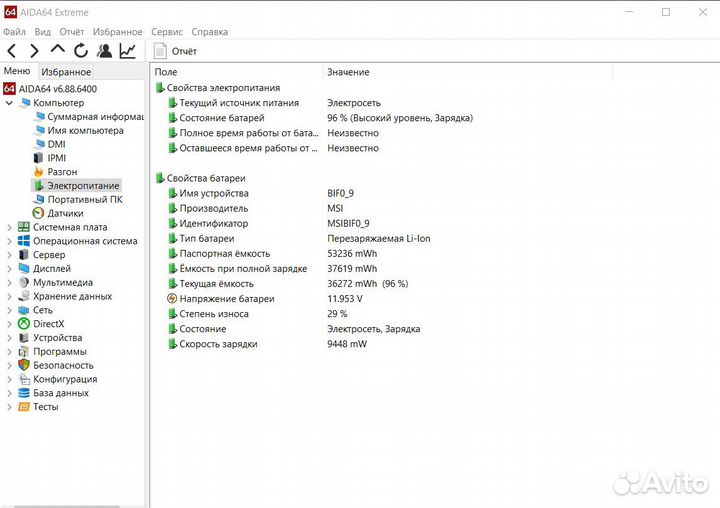Collapse the Компьютер tree node
The width and height of the screenshot is (720, 508).
point(9,103)
